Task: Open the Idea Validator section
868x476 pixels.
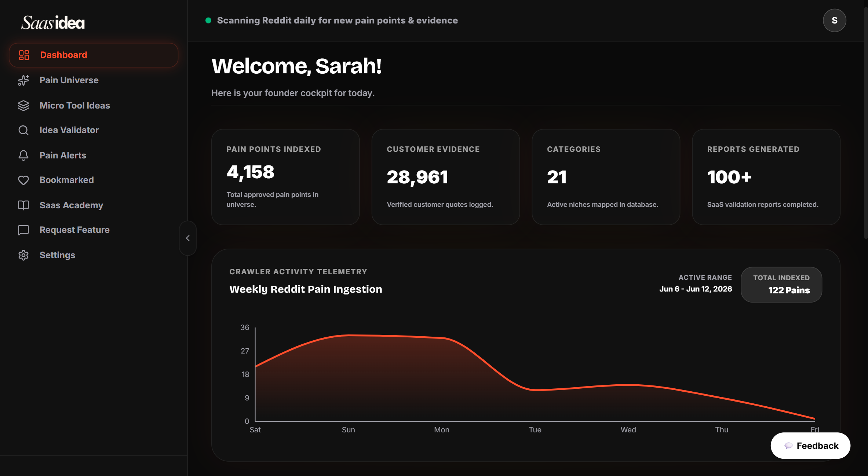Action: (x=94, y=130)
